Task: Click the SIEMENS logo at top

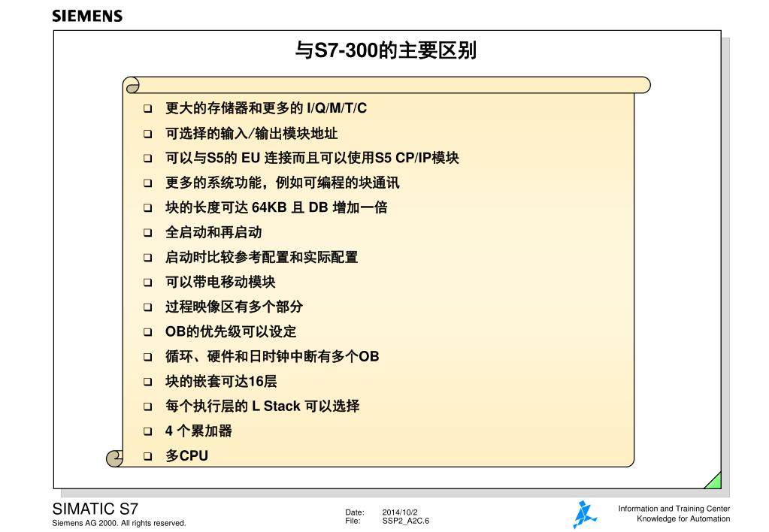Action: (87, 16)
